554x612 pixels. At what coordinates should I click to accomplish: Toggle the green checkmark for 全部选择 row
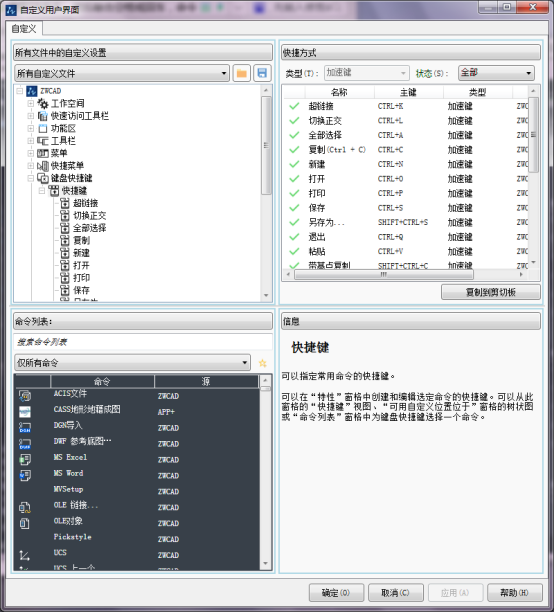[294, 135]
